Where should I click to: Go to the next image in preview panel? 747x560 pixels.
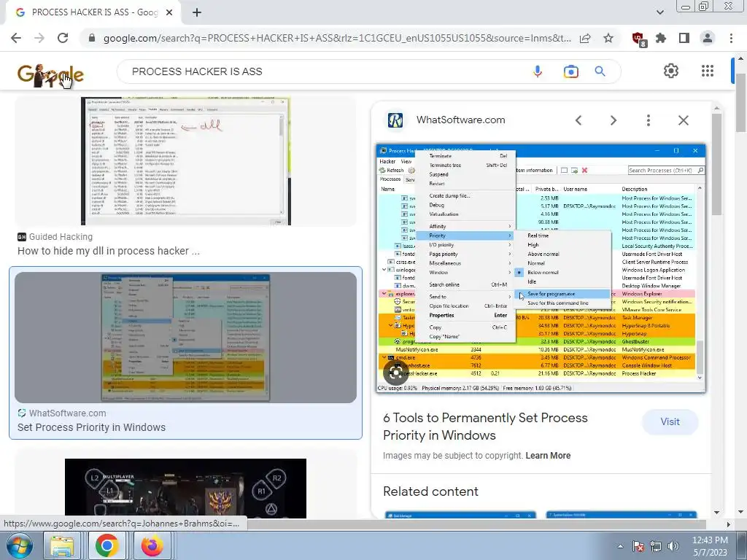[x=613, y=120]
